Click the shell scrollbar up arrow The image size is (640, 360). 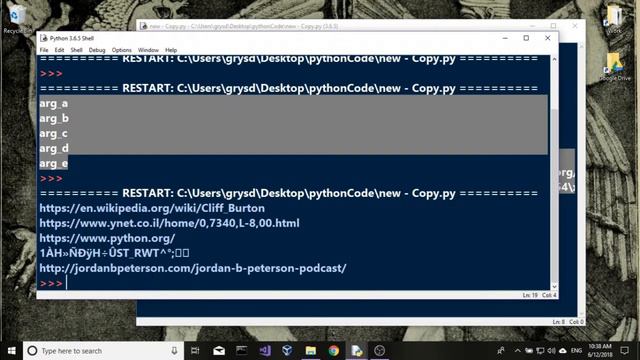pos(554,60)
